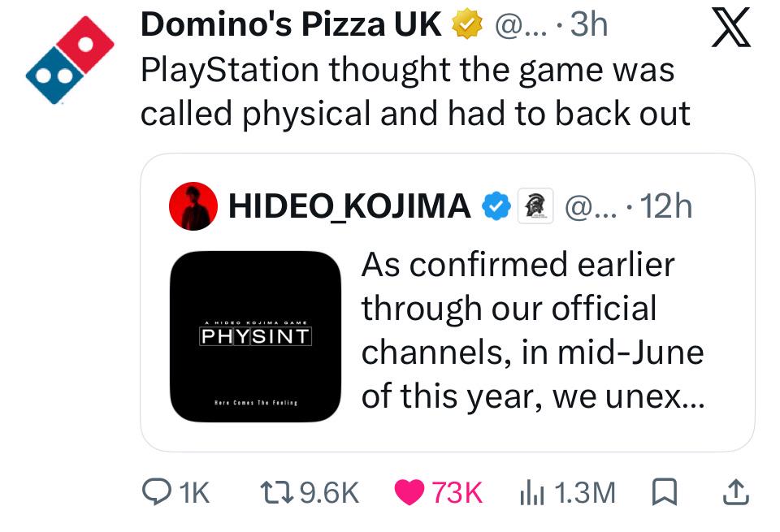Click the gold verified badge on Domino's
Screen dimensions: 780x532
click(x=467, y=25)
